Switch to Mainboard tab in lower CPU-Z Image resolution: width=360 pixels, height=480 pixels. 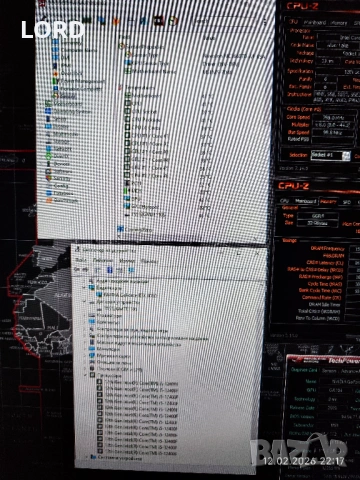point(305,201)
